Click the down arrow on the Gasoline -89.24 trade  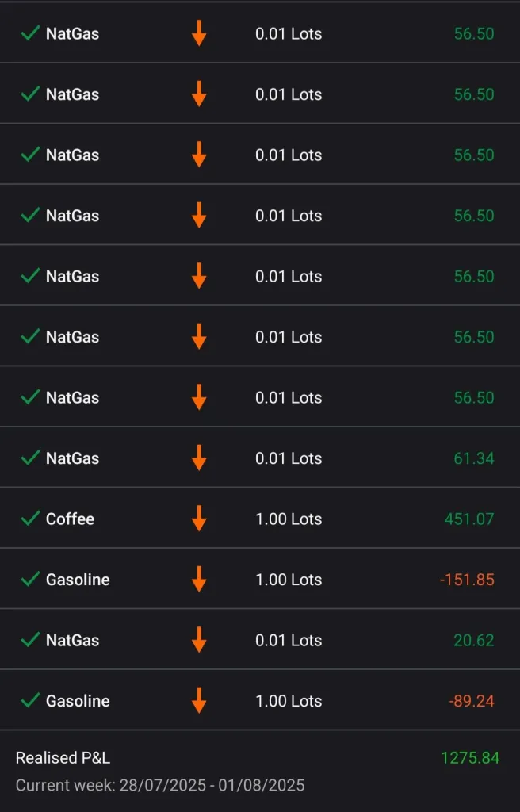pyautogui.click(x=199, y=701)
